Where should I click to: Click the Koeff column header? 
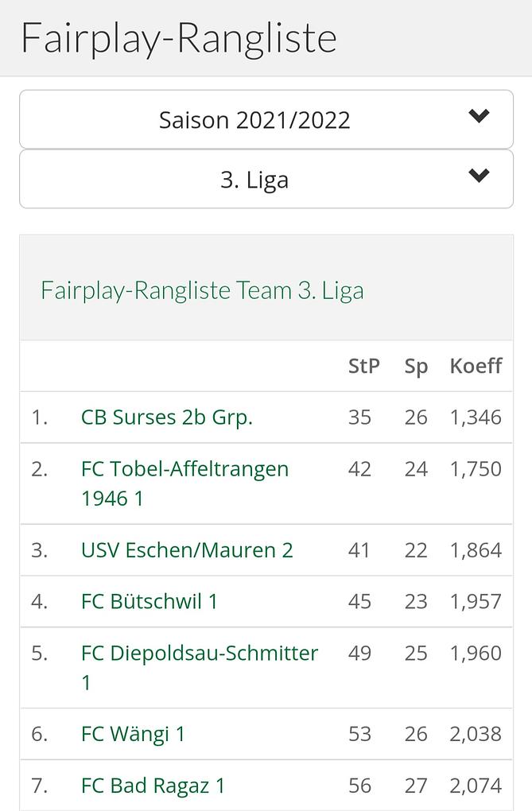pyautogui.click(x=476, y=366)
